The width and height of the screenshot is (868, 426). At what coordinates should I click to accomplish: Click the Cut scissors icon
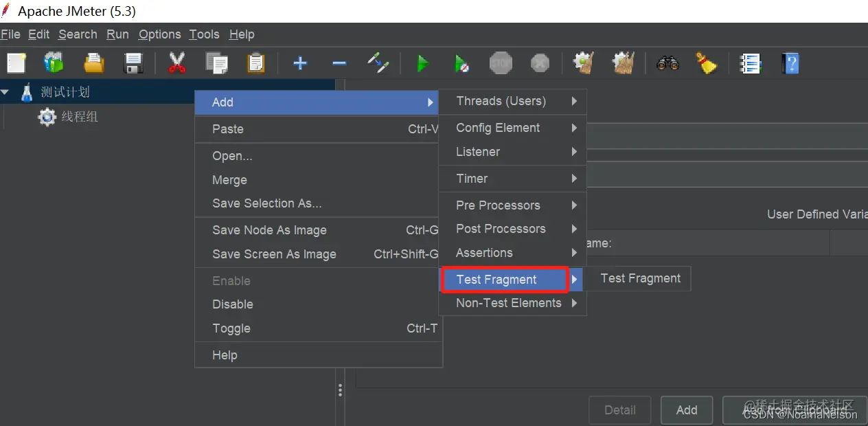click(176, 64)
